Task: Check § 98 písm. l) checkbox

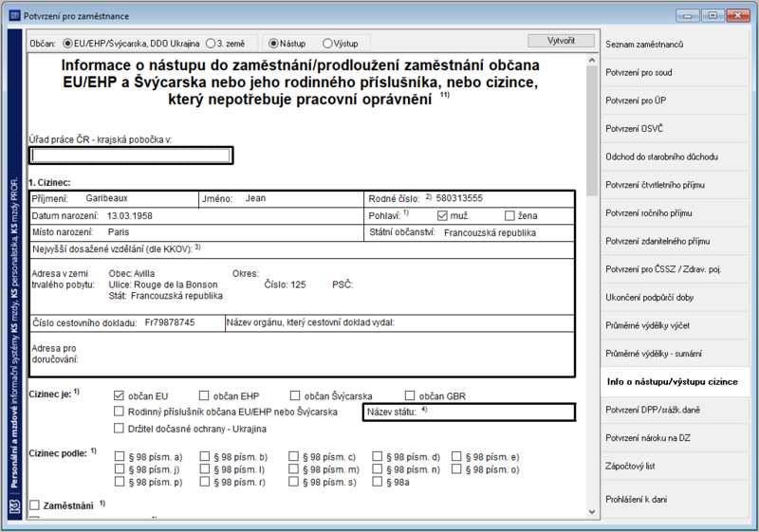Action: (205, 468)
